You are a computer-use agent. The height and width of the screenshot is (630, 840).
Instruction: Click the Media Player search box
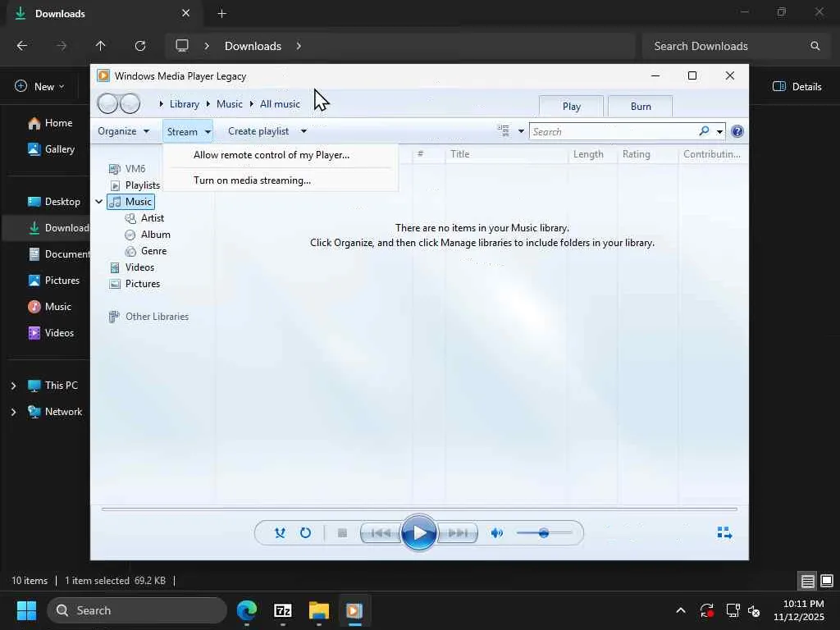pyautogui.click(x=614, y=132)
